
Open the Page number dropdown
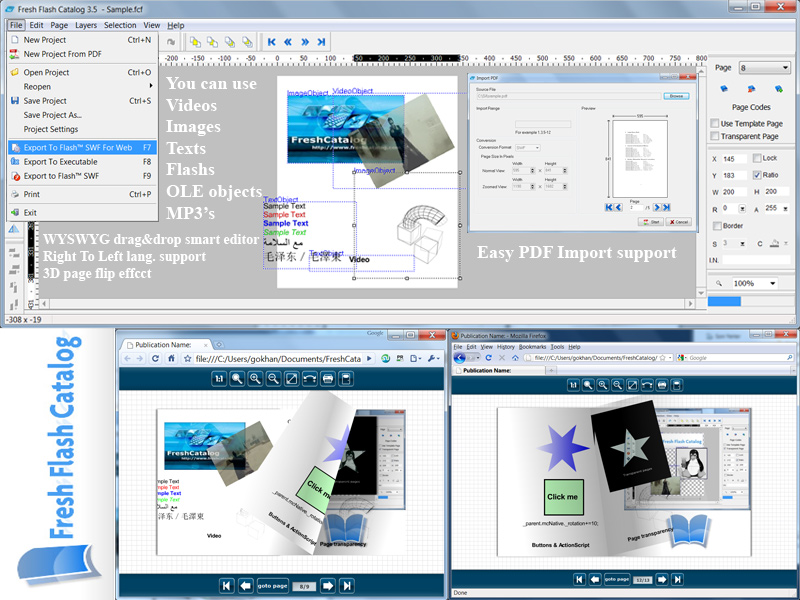coord(766,68)
